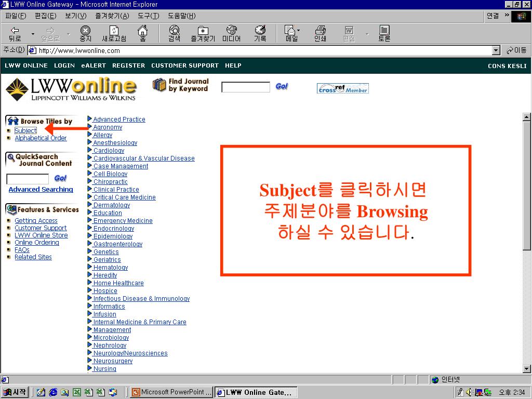Screen dimensions: 532x399
Task: Open the Online Ordering link
Action: tap(37, 242)
